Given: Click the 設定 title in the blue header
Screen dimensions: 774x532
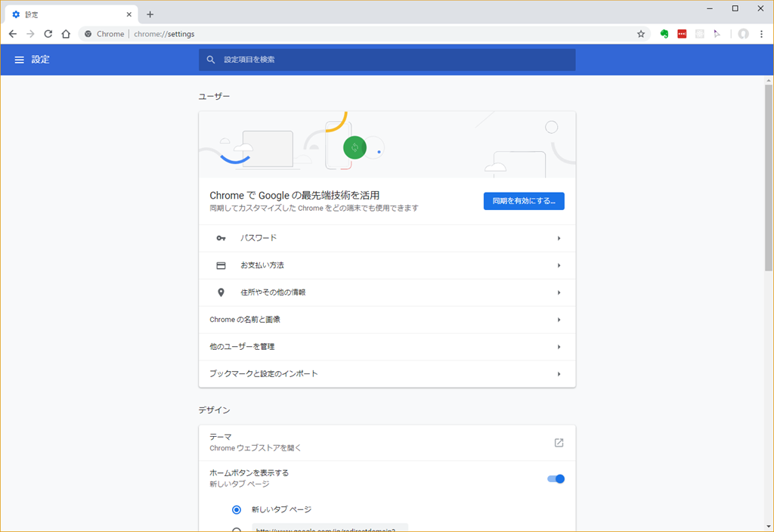Looking at the screenshot, I should 41,60.
